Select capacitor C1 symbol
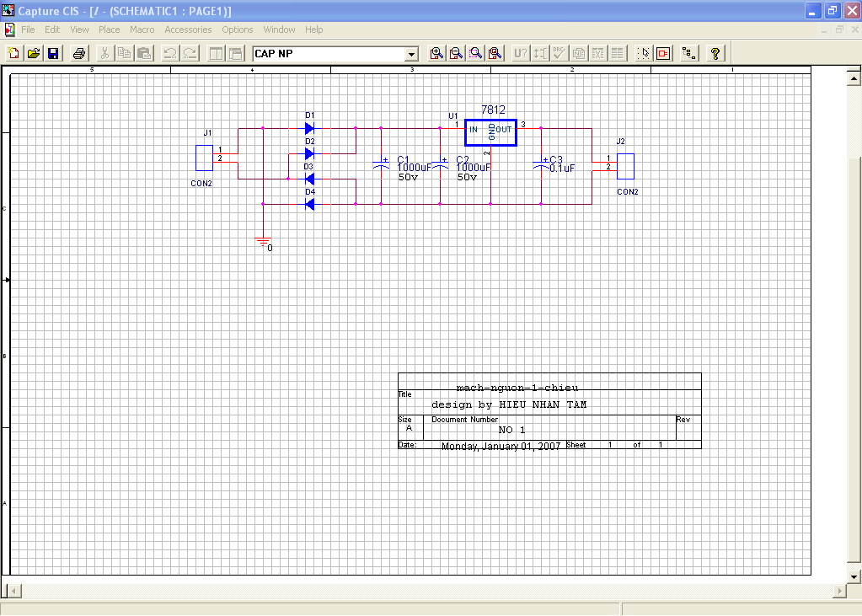Image resolution: width=862 pixels, height=616 pixels. [381, 164]
